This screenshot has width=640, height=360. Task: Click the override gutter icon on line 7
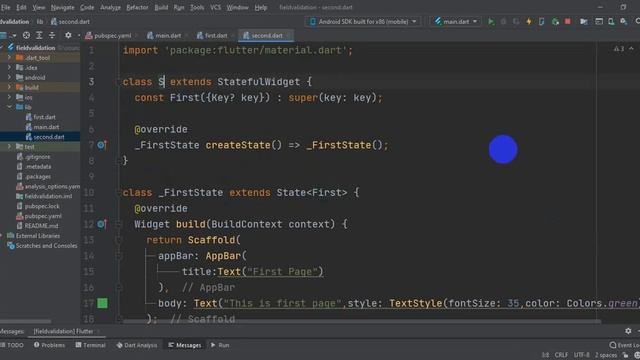(102, 145)
